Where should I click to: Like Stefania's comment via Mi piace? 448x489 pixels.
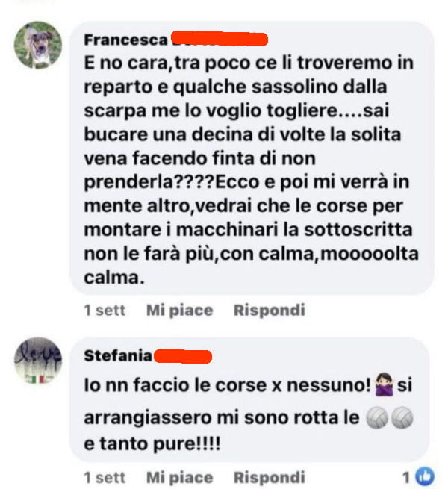tap(180, 477)
